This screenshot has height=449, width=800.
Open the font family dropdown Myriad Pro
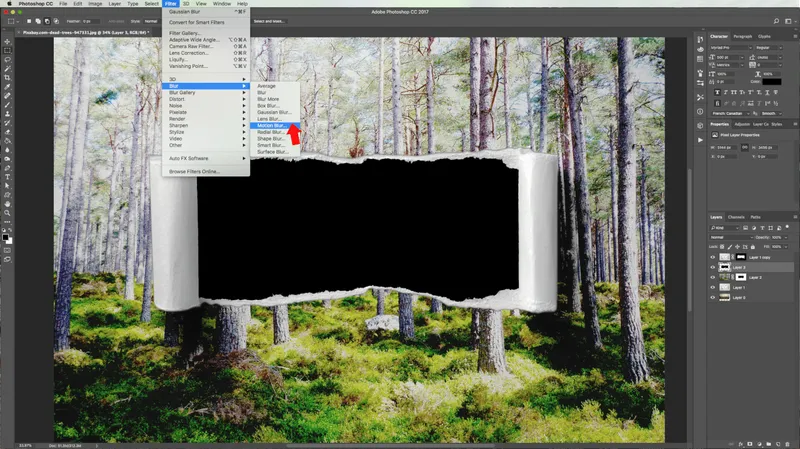pyautogui.click(x=731, y=47)
